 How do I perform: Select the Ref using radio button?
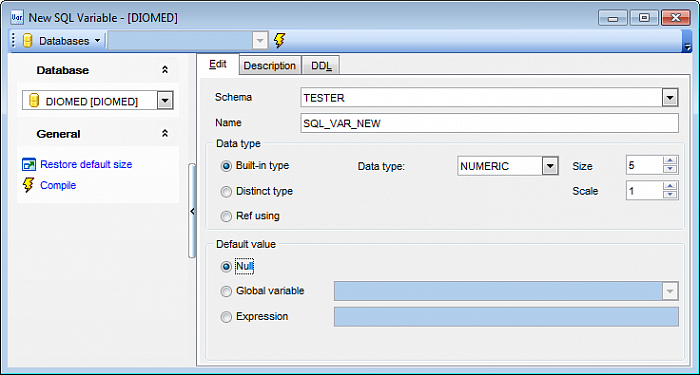click(227, 217)
